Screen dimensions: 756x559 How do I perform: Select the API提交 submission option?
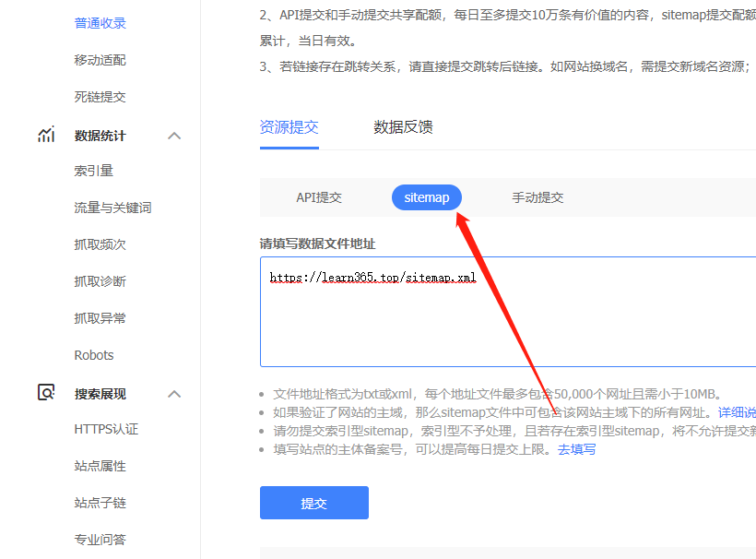pos(319,197)
